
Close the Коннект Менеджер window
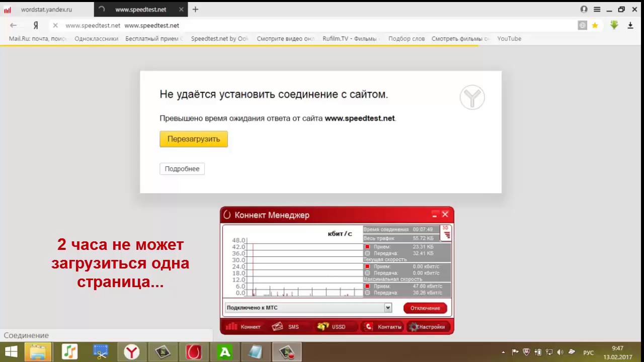tap(445, 215)
